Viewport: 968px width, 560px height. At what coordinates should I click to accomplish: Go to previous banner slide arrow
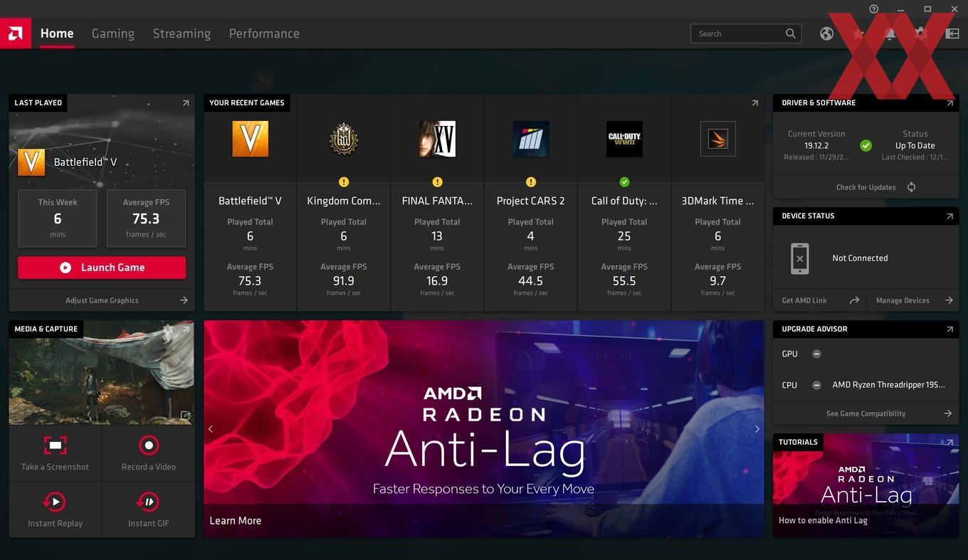(x=211, y=429)
